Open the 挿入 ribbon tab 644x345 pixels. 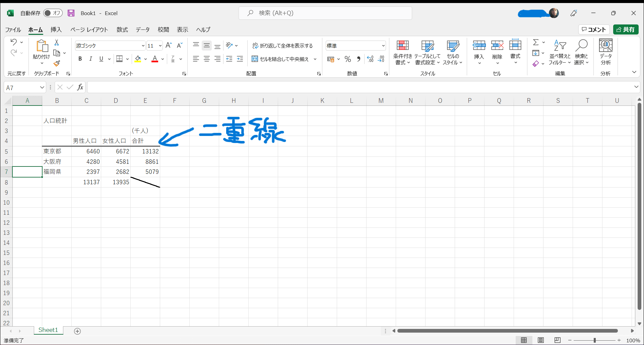(x=56, y=30)
